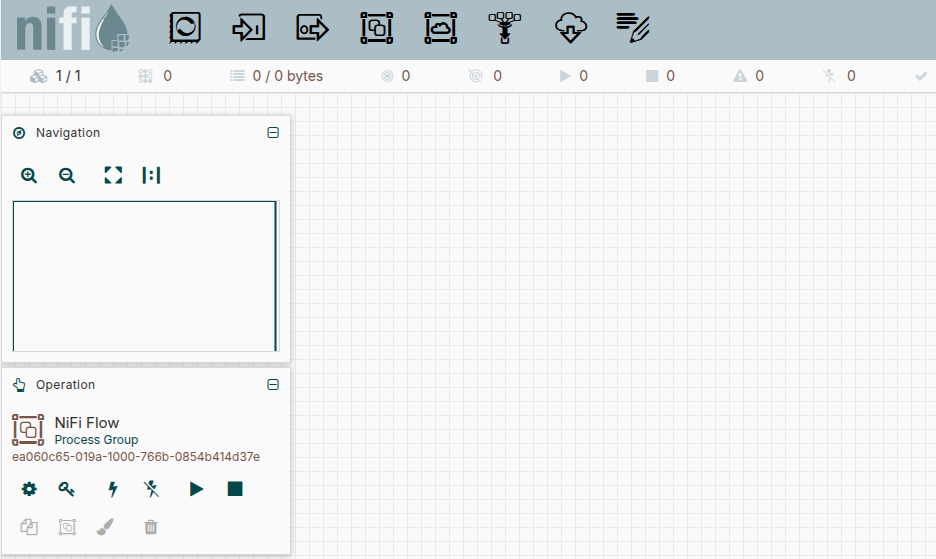Select the Remote Process Group icon

click(x=440, y=28)
